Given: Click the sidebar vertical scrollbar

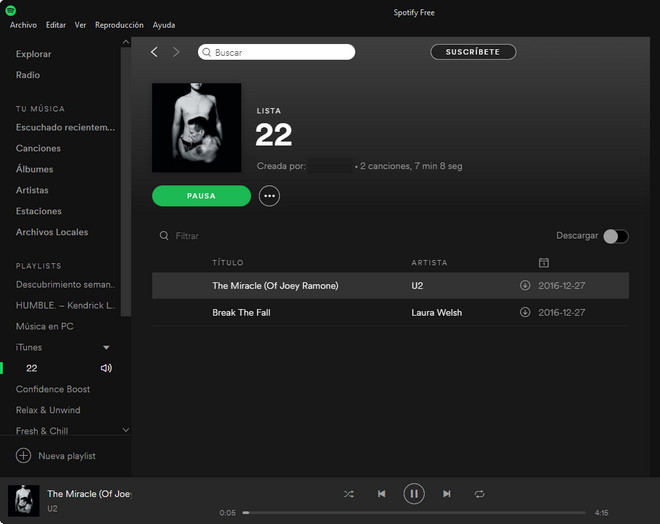Looking at the screenshot, I should coord(125,181).
